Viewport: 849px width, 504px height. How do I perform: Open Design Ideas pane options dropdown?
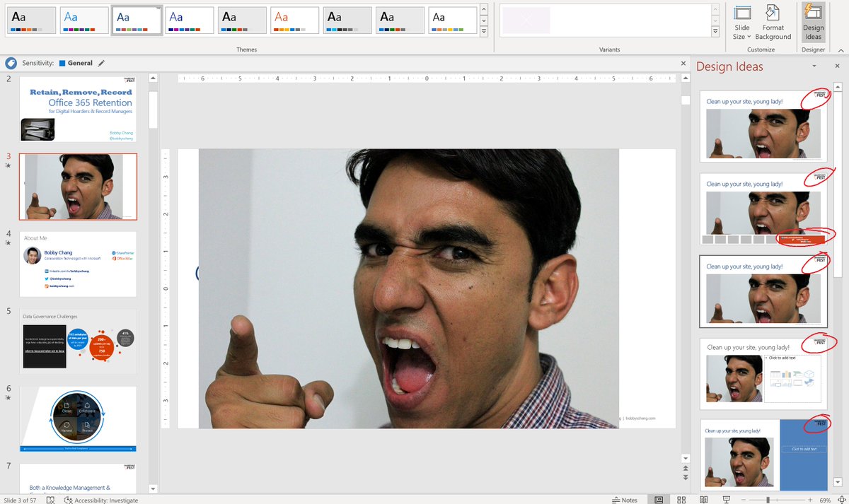814,66
